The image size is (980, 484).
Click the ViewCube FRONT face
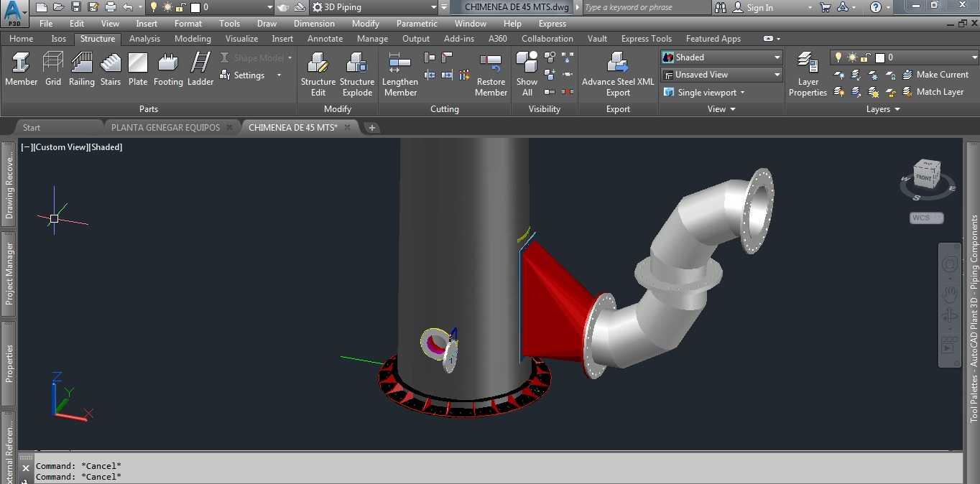pyautogui.click(x=924, y=177)
